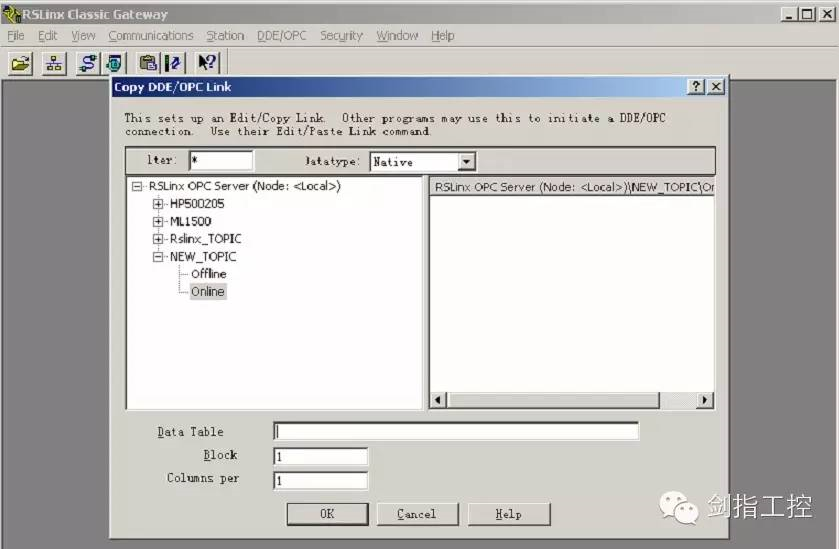Open the Datatype Native dropdown
The image size is (839, 549).
467,162
